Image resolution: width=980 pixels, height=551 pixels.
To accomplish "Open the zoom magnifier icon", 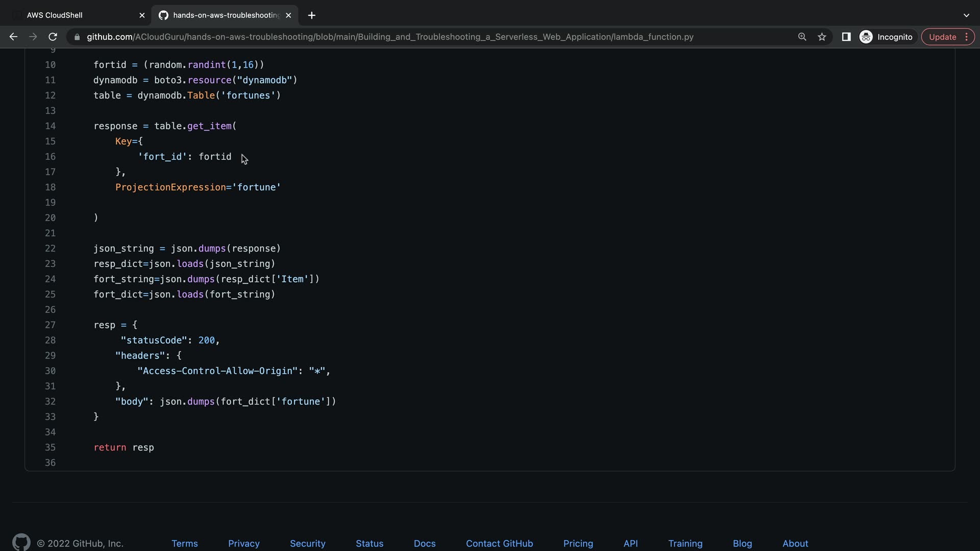I will click(x=802, y=37).
